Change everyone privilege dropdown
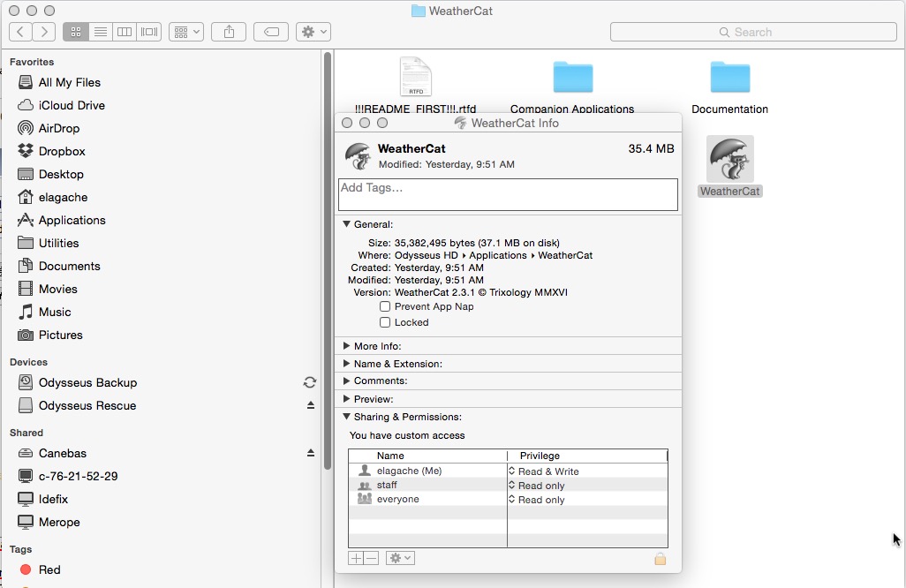 point(537,500)
